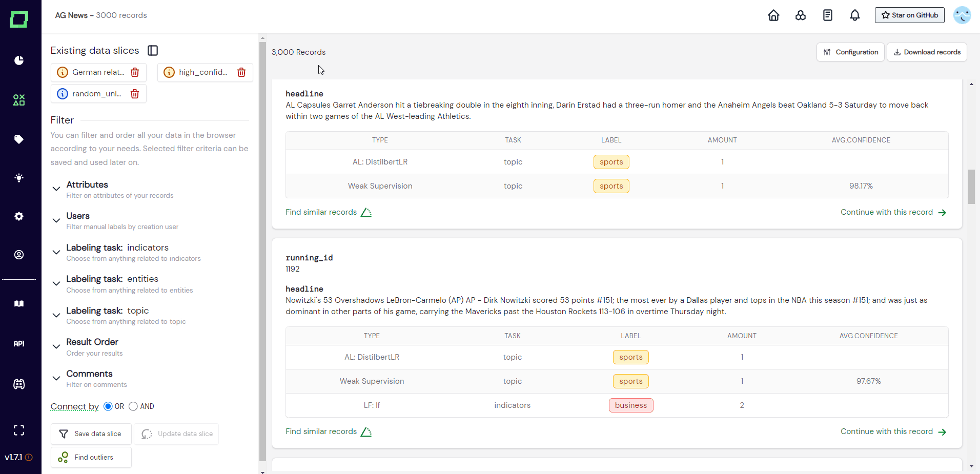
Task: Click the version update info icon
Action: [29, 457]
